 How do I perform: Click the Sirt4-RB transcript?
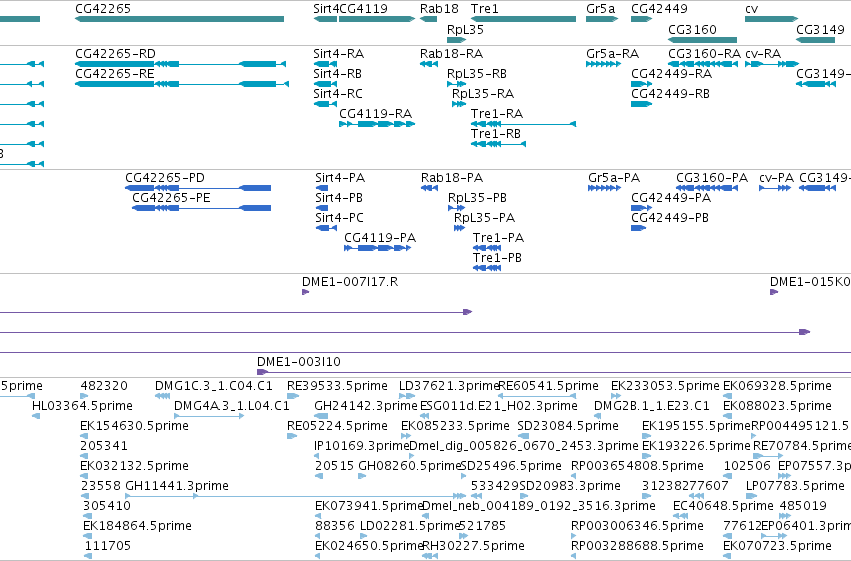(x=325, y=84)
